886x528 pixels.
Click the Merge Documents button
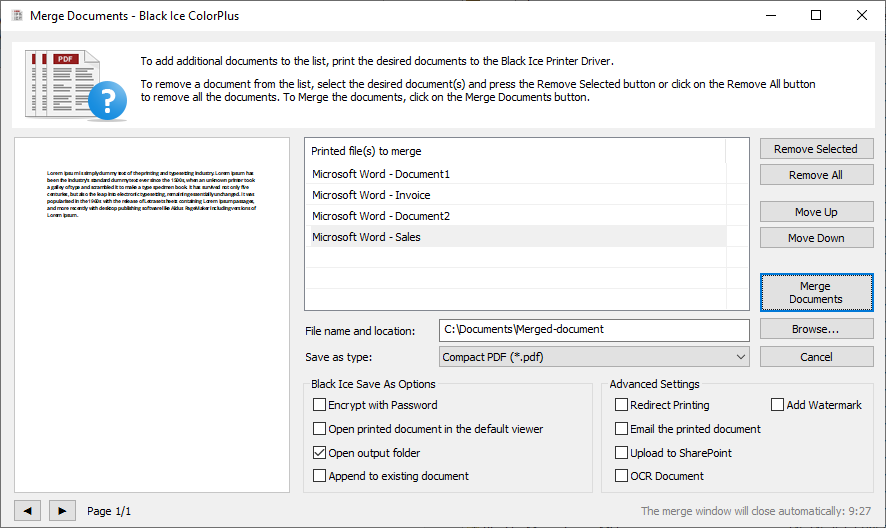pos(816,292)
